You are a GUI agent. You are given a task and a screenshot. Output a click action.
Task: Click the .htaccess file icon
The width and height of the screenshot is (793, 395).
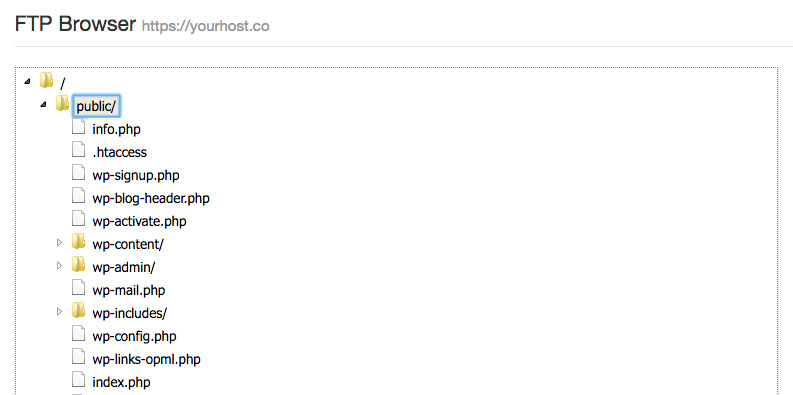tap(78, 150)
